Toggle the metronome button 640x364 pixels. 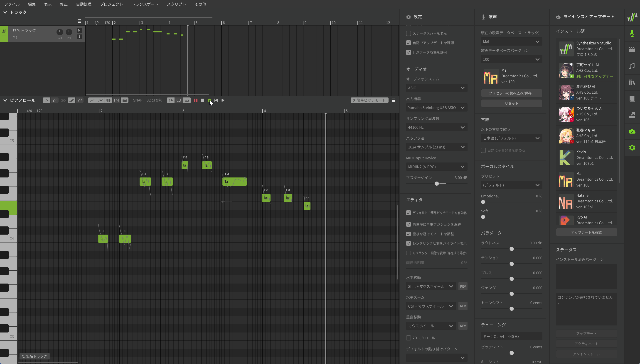coord(187,100)
